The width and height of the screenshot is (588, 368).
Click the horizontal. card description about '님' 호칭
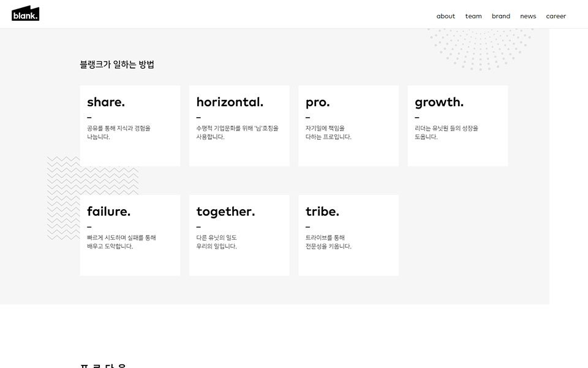[237, 132]
